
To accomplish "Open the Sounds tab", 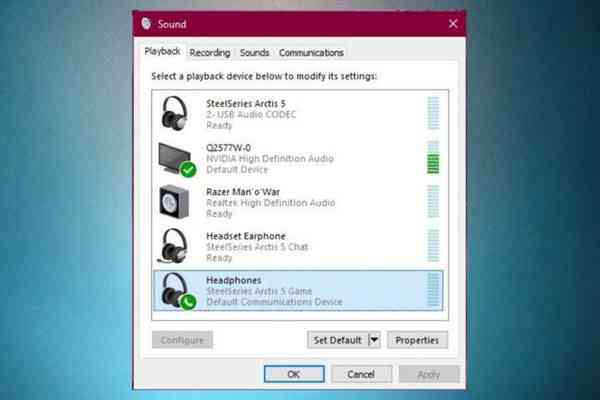I will [x=254, y=53].
